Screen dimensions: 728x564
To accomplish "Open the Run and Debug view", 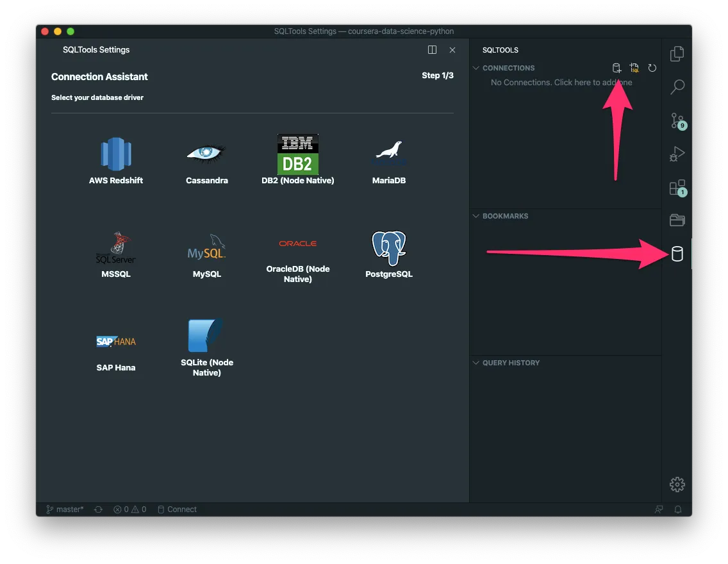I will (677, 154).
